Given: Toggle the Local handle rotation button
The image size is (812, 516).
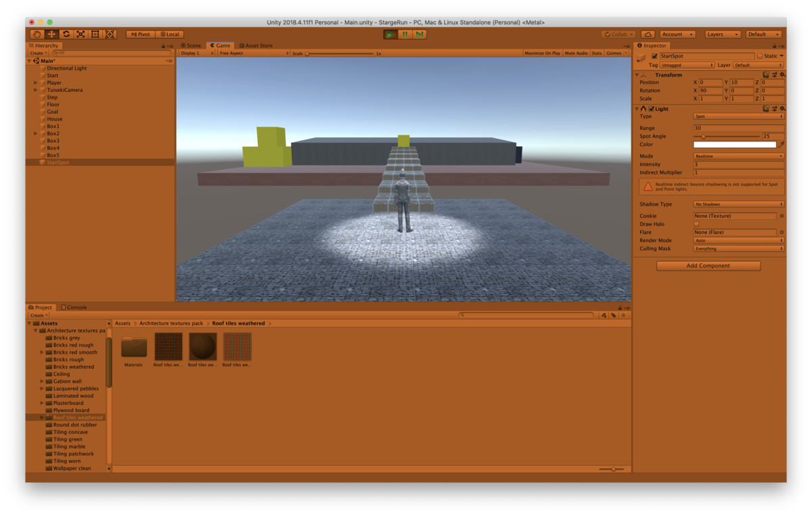Looking at the screenshot, I should pyautogui.click(x=170, y=34).
